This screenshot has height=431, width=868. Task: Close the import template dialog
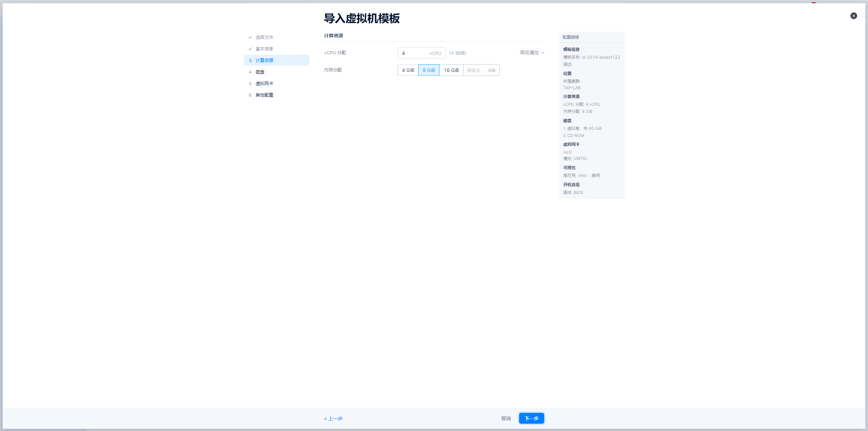click(853, 16)
